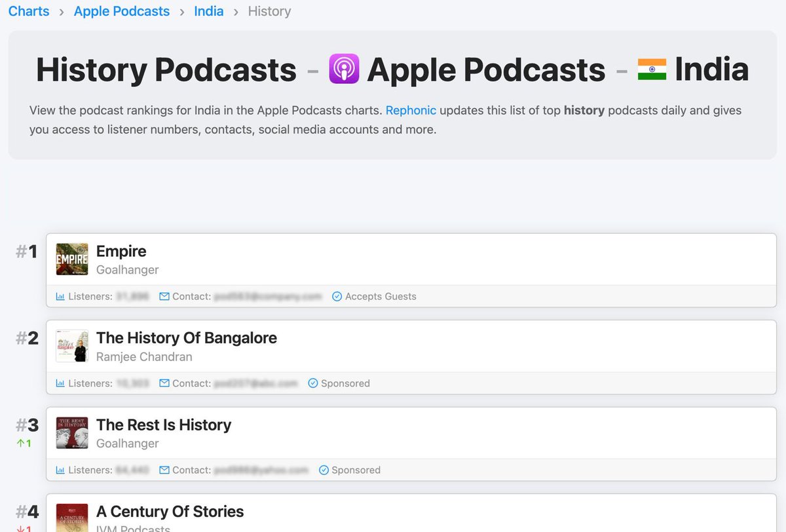
Task: Click Sponsored checkmark icon in History Of Bangalore row
Action: [x=312, y=383]
